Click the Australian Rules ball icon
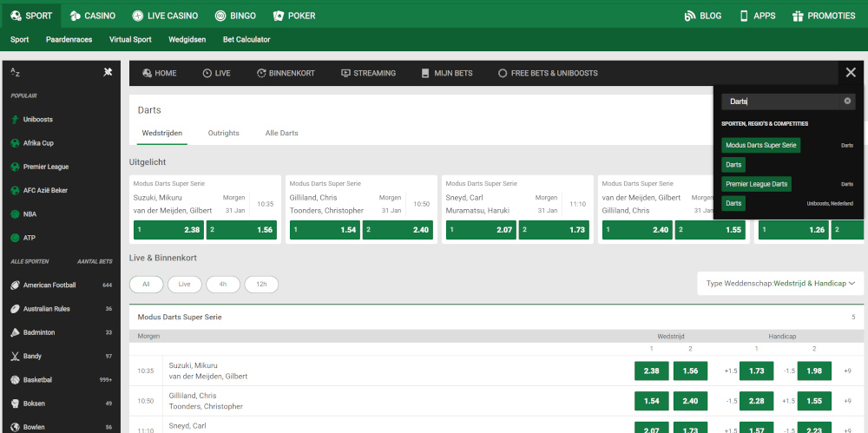The image size is (868, 433). pyautogui.click(x=15, y=309)
